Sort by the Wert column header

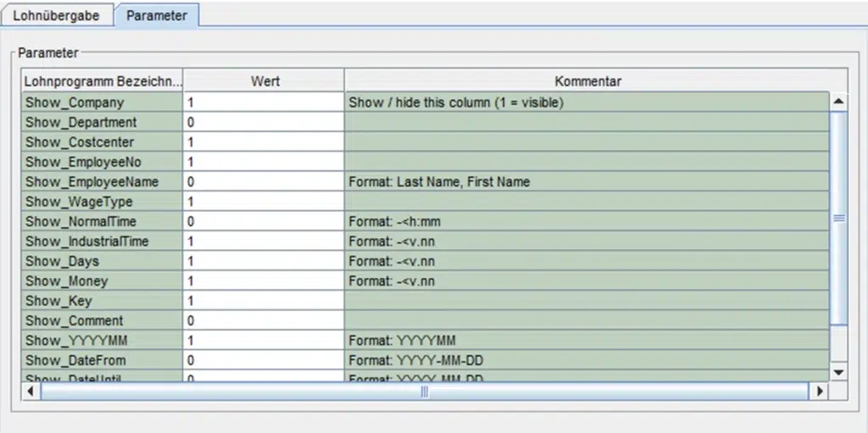coord(264,81)
